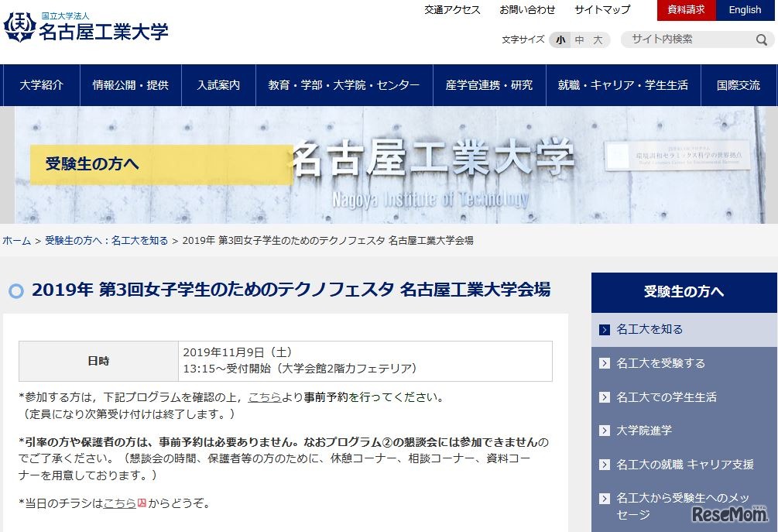Click the magnifying glass search icon
Screen dimensions: 778x532
click(762, 39)
